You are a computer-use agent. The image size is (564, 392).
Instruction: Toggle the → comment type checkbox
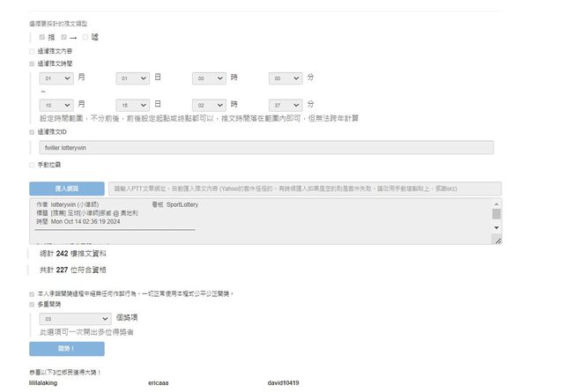click(x=64, y=38)
